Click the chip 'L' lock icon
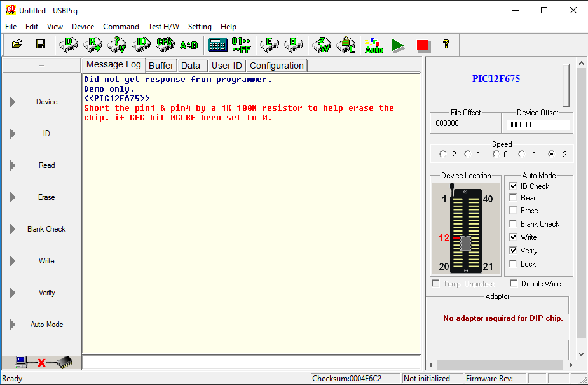The width and height of the screenshot is (588, 385). point(346,45)
